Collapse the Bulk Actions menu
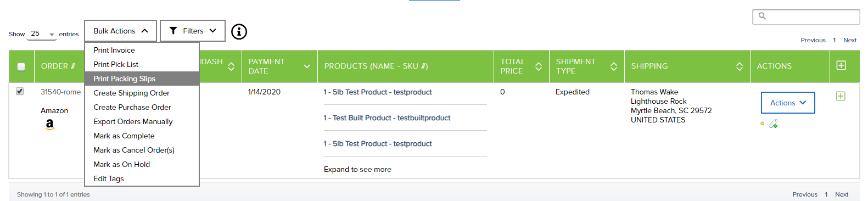 (x=121, y=31)
